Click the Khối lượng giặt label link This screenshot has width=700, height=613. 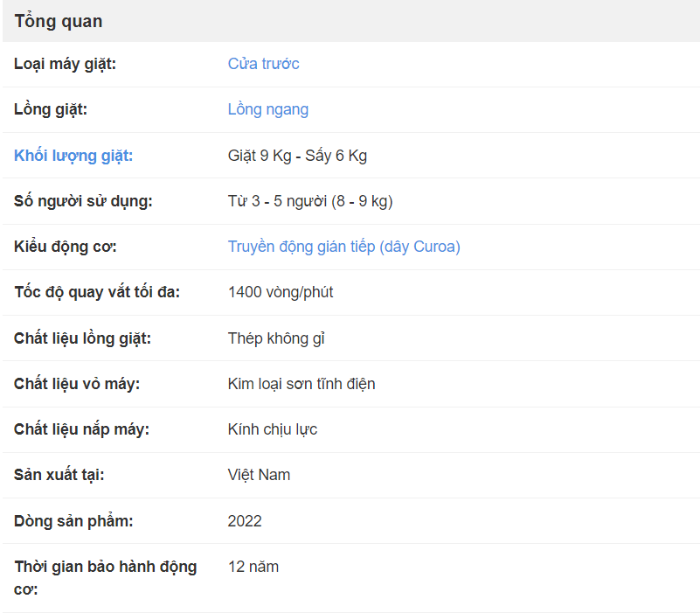73,156
